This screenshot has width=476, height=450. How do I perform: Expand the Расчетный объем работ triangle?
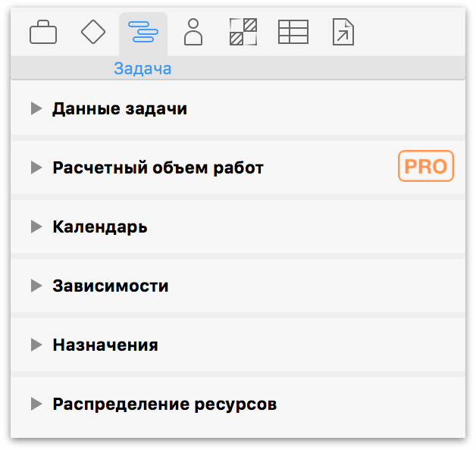(36, 167)
